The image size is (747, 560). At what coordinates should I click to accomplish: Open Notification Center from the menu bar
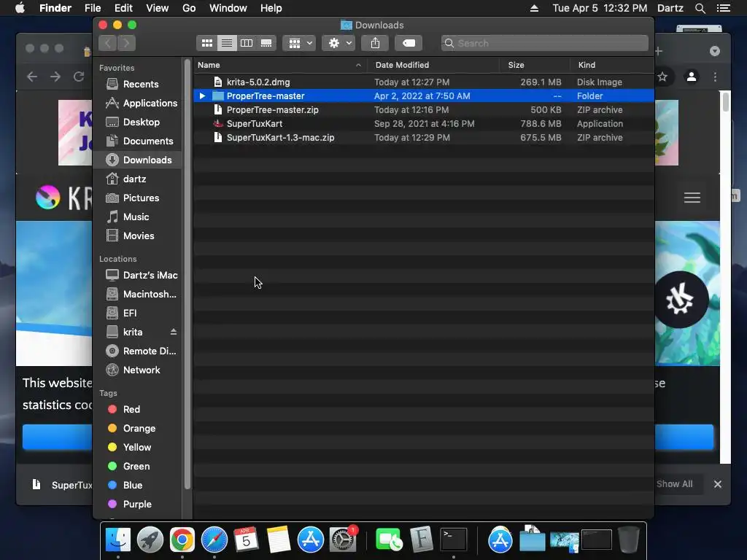pos(724,8)
